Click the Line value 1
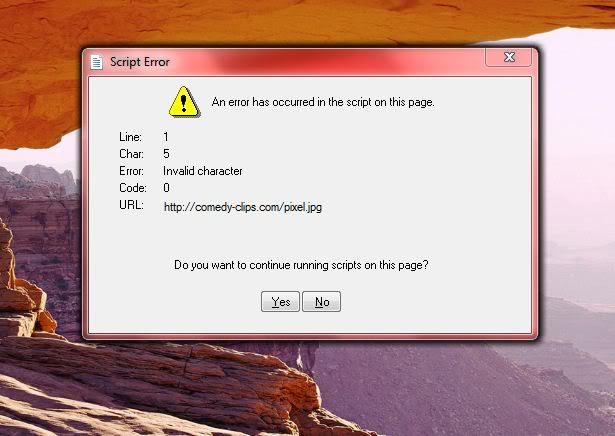The height and width of the screenshot is (436, 615). 166,137
